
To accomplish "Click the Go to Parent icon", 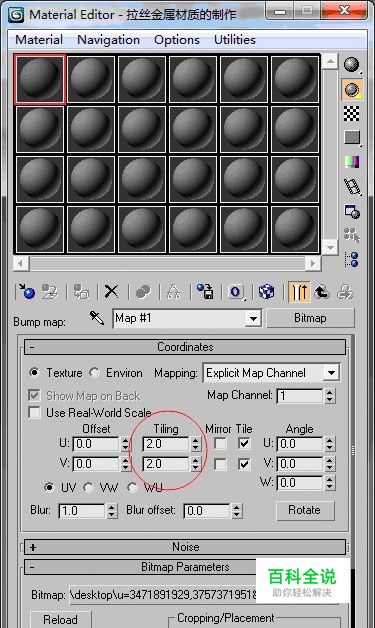I will coord(322,292).
